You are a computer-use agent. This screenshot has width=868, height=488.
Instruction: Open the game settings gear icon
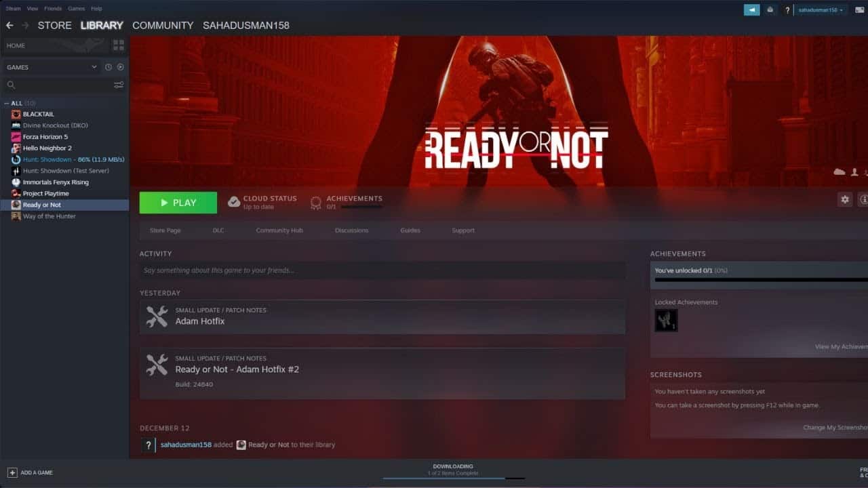[x=844, y=199]
